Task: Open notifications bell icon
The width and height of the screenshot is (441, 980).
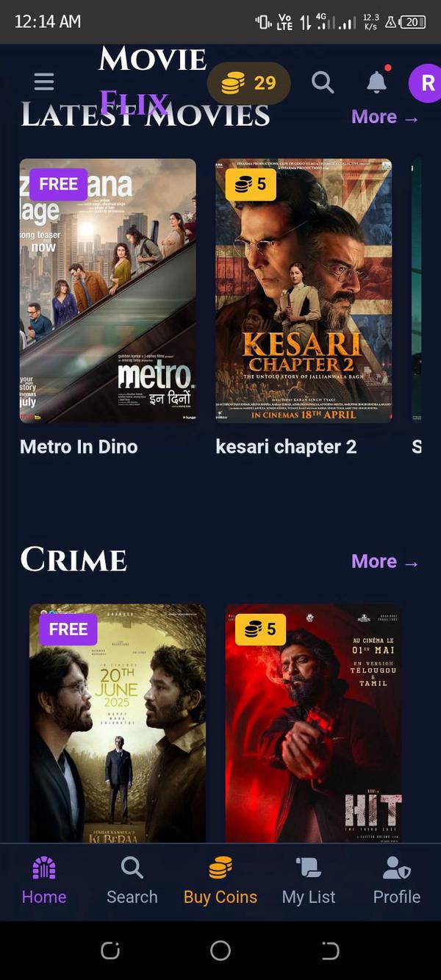Action: [377, 82]
